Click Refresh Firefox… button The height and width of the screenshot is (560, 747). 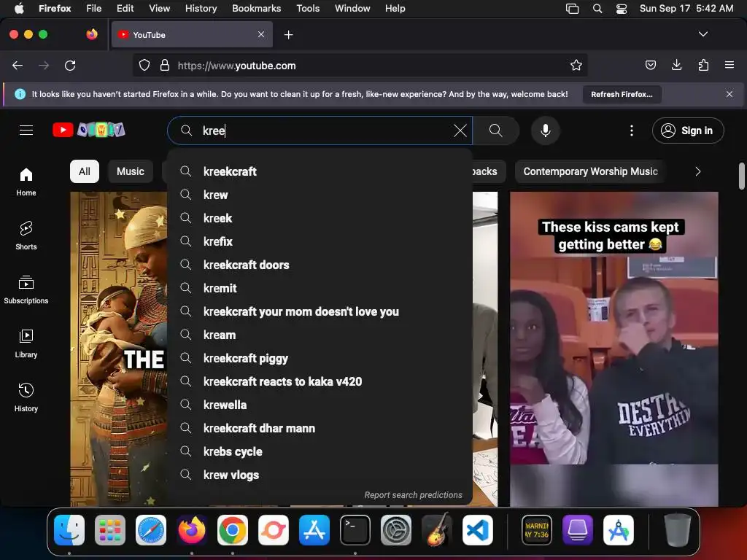[622, 94]
